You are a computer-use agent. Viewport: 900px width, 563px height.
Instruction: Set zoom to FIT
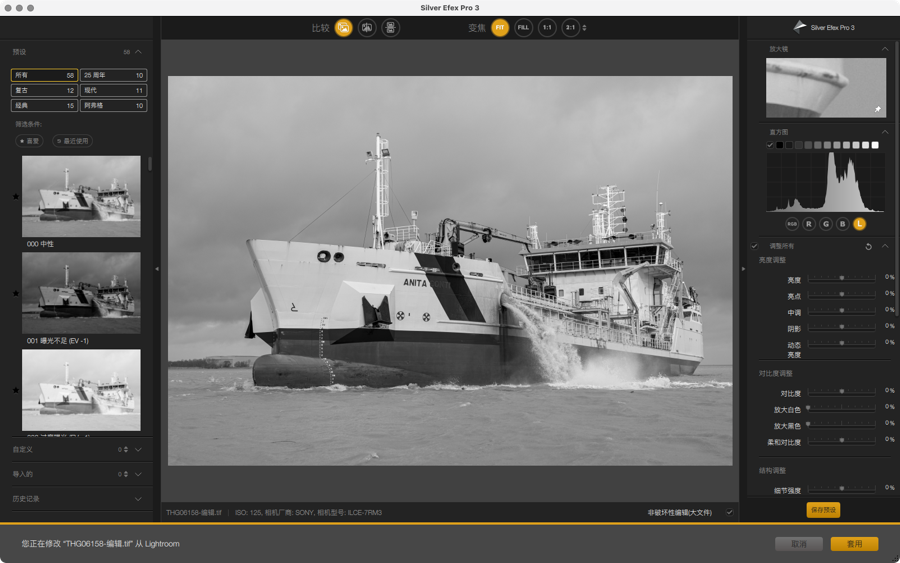coord(500,28)
